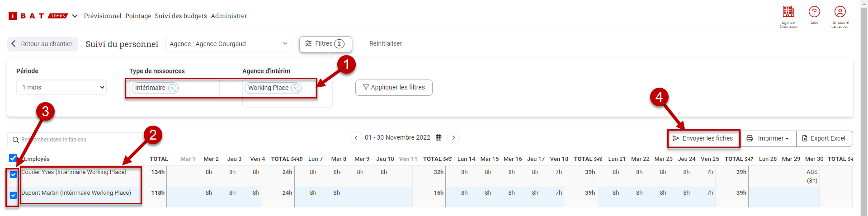Image resolution: width=868 pixels, height=216 pixels.
Task: Go to next month with right arrow
Action: 453,138
